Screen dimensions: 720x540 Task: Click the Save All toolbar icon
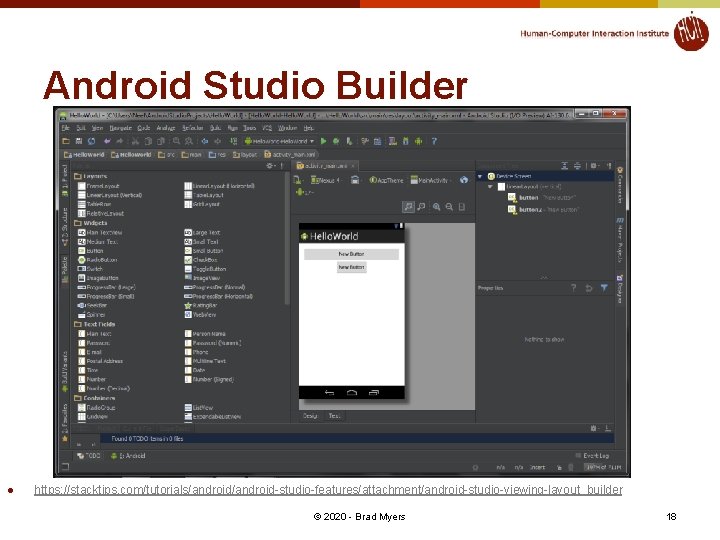pos(79,141)
